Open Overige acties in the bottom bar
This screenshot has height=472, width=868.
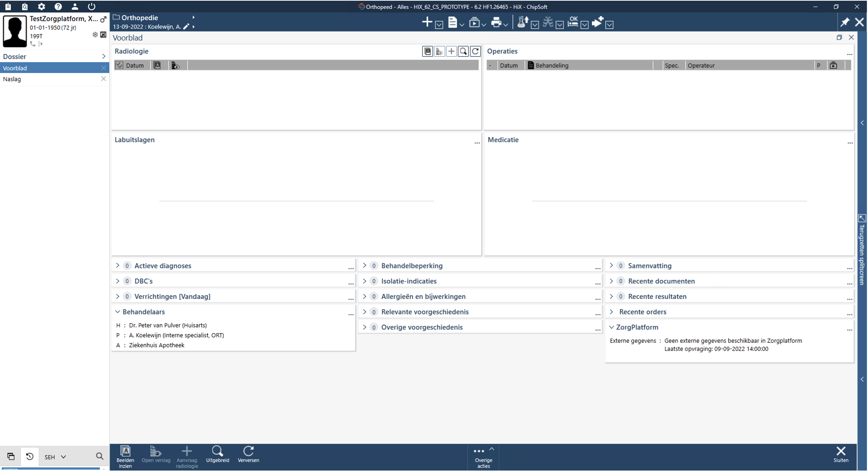483,456
